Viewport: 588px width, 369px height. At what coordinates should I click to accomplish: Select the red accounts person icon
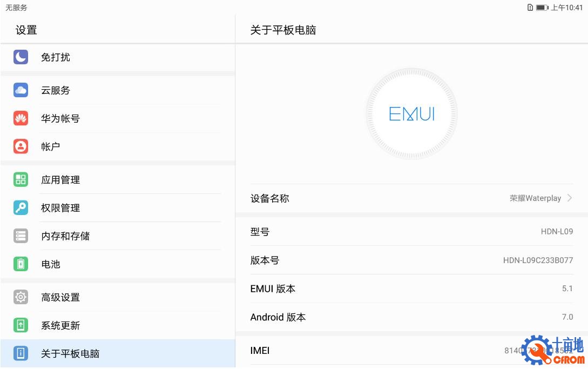pos(21,146)
